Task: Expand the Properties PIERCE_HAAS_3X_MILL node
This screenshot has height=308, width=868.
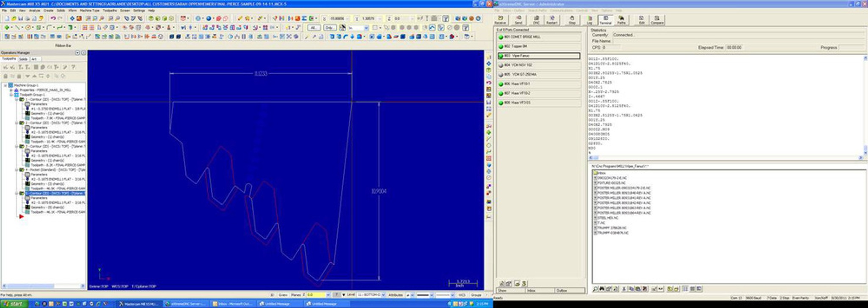Action: (x=11, y=90)
